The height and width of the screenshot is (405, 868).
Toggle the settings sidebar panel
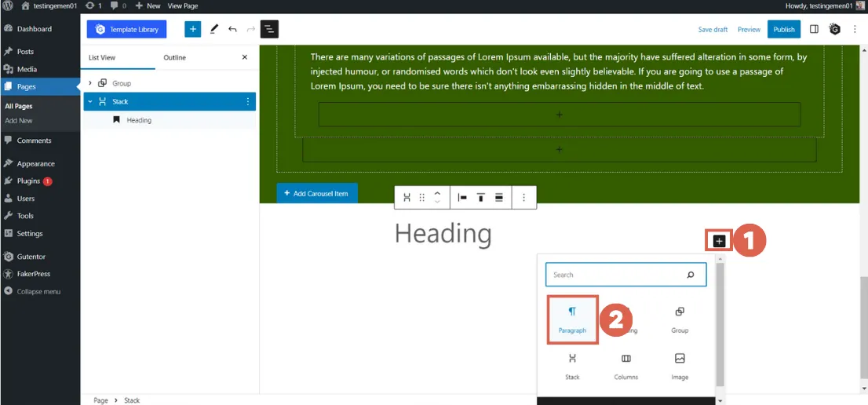[815, 29]
